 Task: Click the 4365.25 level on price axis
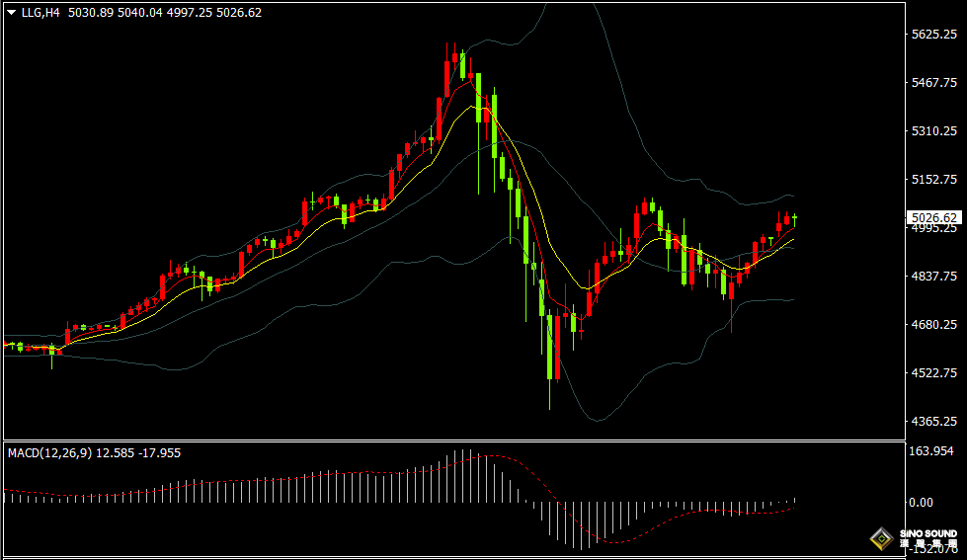(934, 422)
